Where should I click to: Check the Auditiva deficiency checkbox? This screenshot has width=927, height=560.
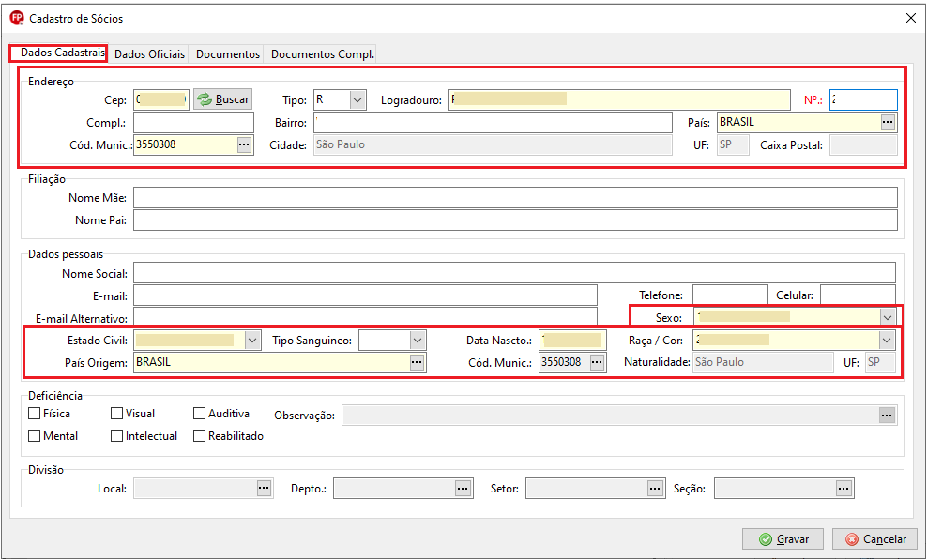(x=199, y=414)
